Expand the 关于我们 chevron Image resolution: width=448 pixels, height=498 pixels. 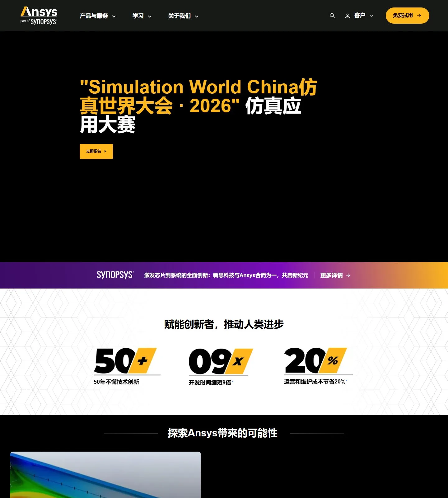tap(197, 16)
